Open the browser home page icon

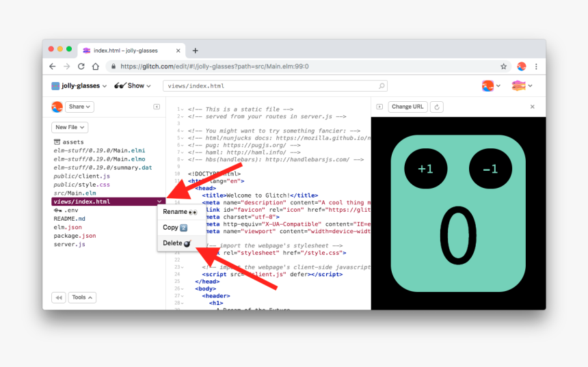tap(96, 66)
